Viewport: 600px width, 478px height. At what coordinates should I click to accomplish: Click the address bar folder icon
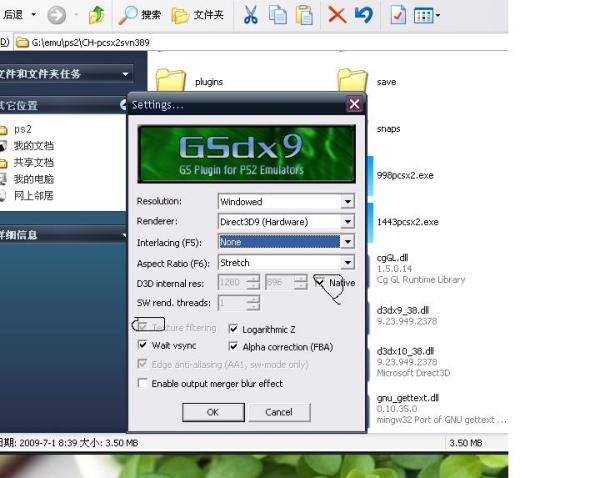click(x=23, y=42)
